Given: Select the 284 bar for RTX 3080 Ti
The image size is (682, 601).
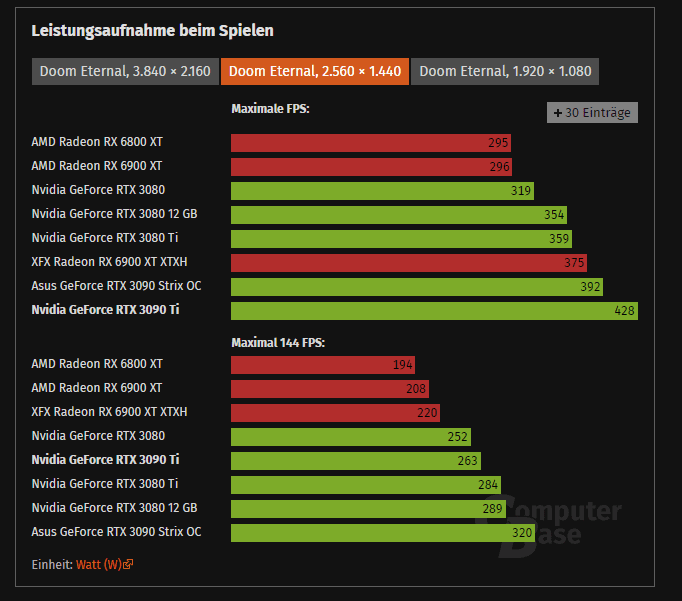Looking at the screenshot, I should pyautogui.click(x=366, y=485).
